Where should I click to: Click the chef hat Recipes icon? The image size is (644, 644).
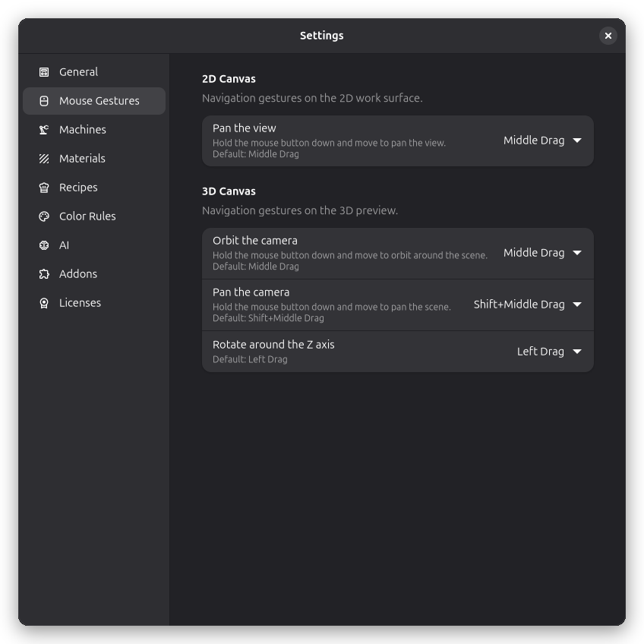[44, 188]
